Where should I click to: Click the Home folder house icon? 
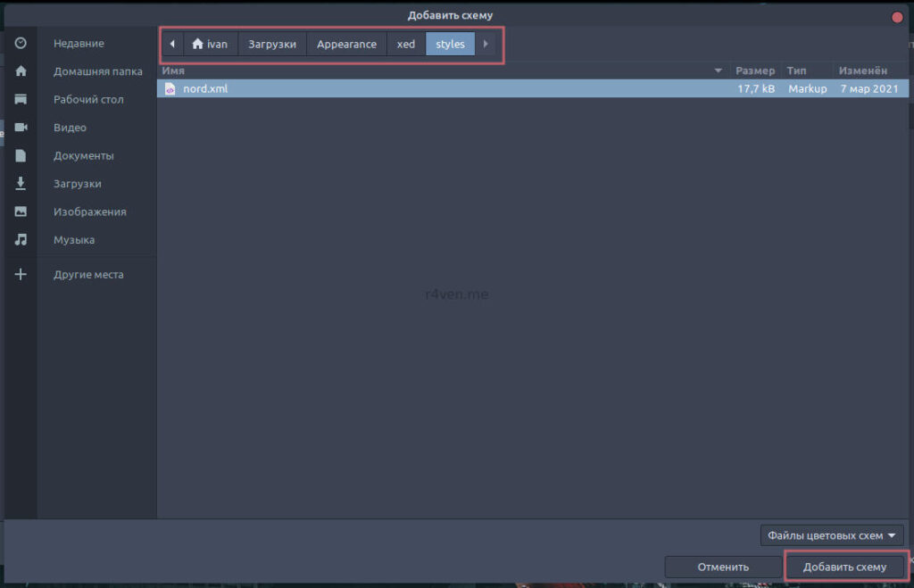21,71
